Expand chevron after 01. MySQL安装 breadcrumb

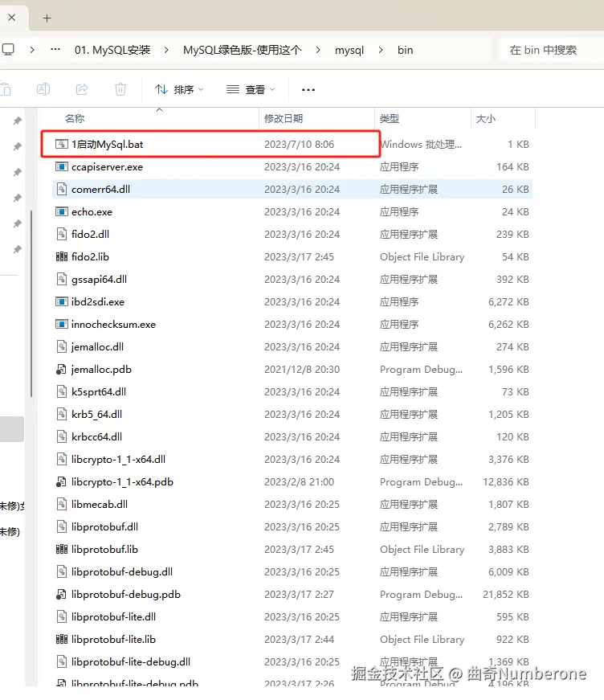(166, 50)
